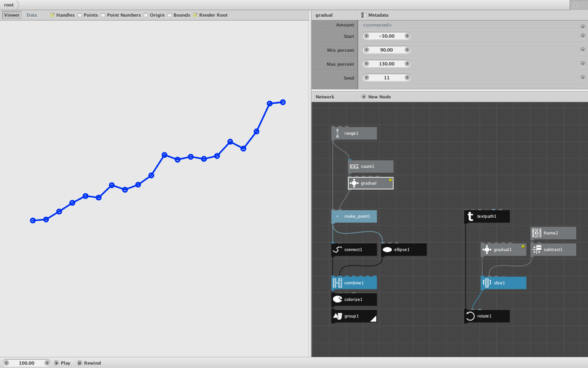Click the Metadata icon
The width and height of the screenshot is (588, 368).
tap(363, 15)
